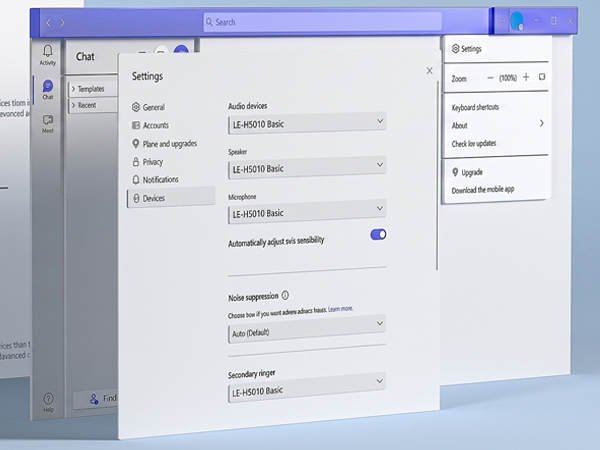Open the Audio devices dropdown

tap(307, 123)
